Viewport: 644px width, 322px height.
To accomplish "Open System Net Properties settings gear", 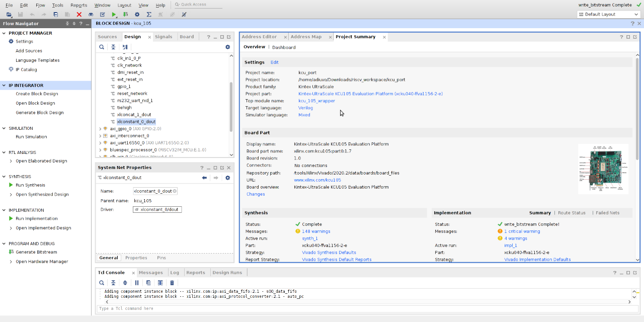I will (227, 178).
